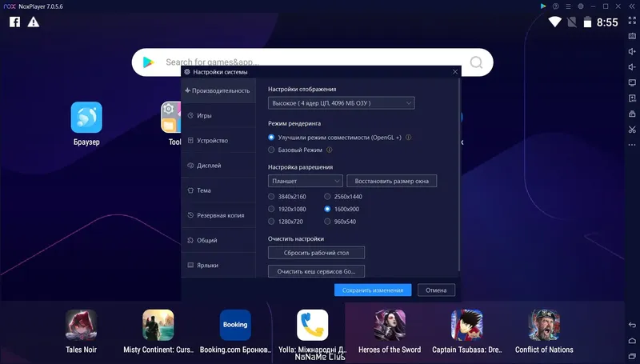640x364 pixels.
Task: Select Базовый Режим rendering mode
Action: coord(271,150)
